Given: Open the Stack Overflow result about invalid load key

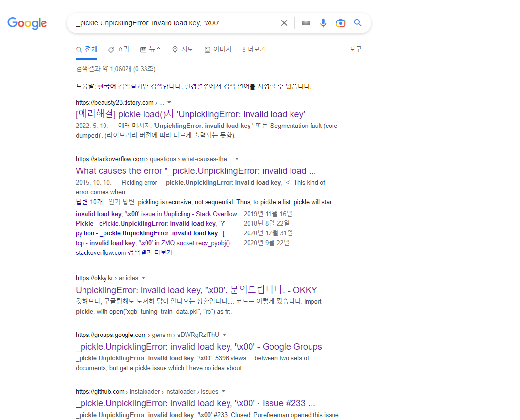Looking at the screenshot, I should (195, 170).
